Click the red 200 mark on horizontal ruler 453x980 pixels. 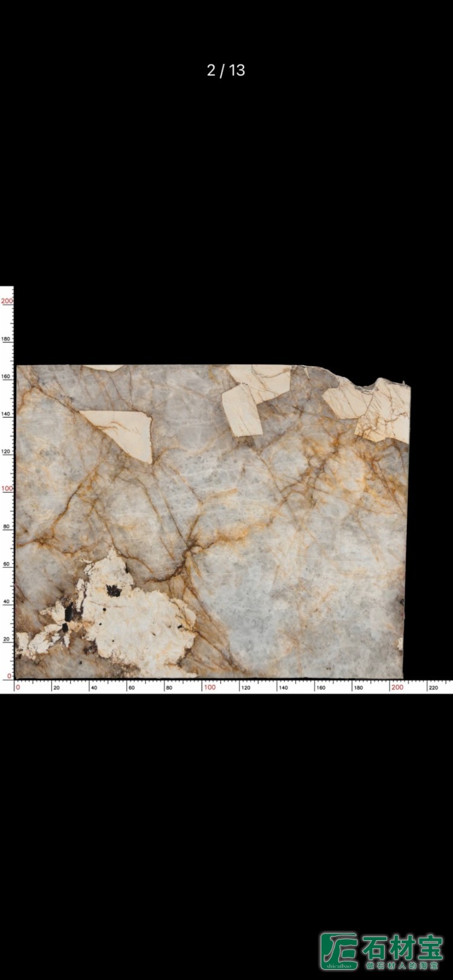(397, 687)
